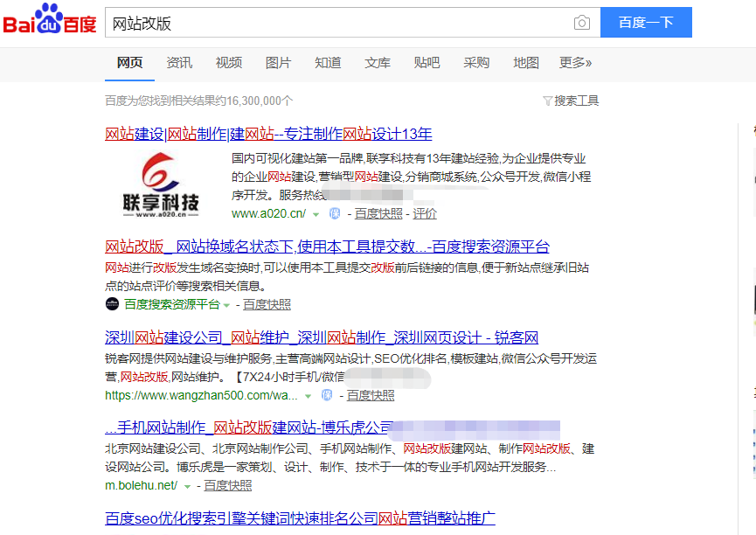Switch to the 文库 tab
Image resolution: width=756 pixels, height=535 pixels.
coord(378,63)
